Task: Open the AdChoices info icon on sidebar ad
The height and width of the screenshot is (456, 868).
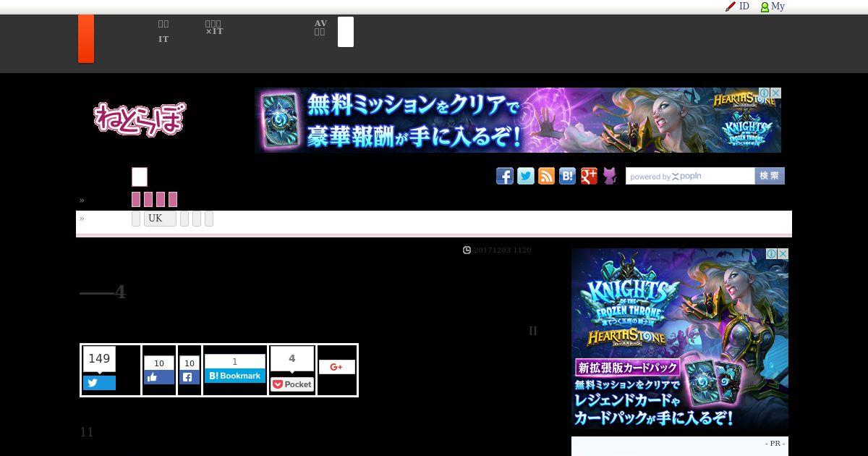Action: [x=772, y=254]
